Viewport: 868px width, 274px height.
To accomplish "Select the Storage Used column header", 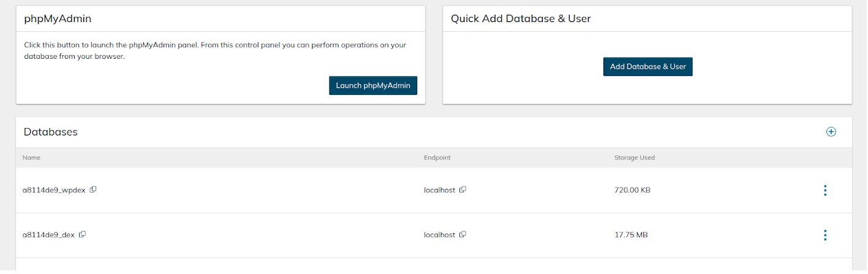I will tap(634, 158).
